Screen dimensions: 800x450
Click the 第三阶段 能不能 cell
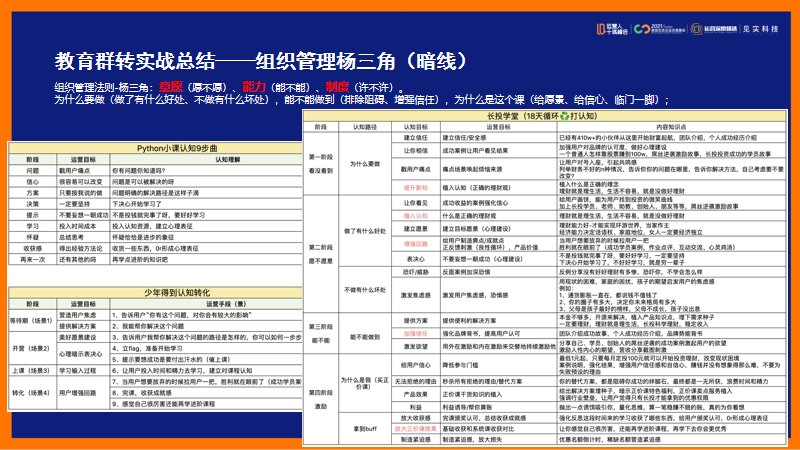321,333
